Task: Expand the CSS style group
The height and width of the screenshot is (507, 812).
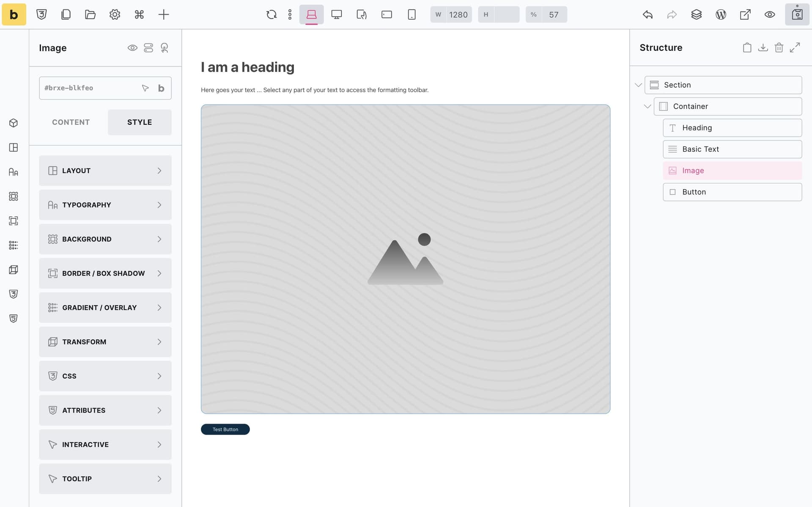Action: tap(105, 376)
